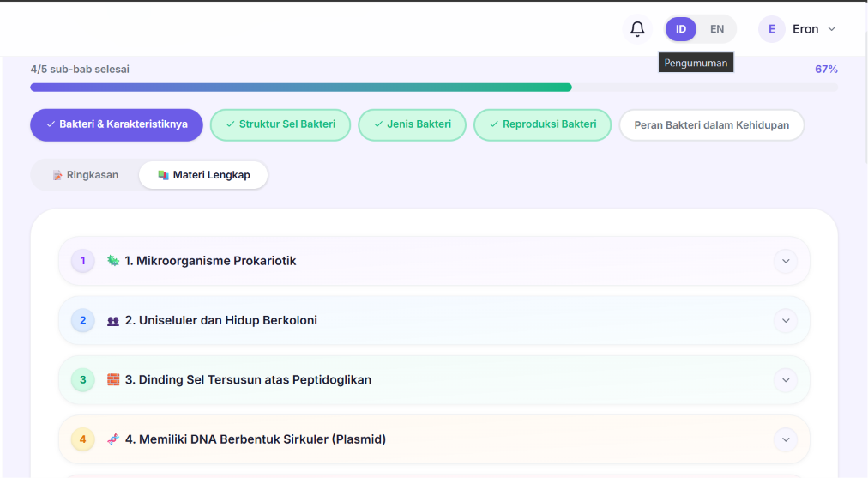Expand Uniseluler dan Hidup Berkoloni chevron
This screenshot has width=868, height=478.
point(786,320)
